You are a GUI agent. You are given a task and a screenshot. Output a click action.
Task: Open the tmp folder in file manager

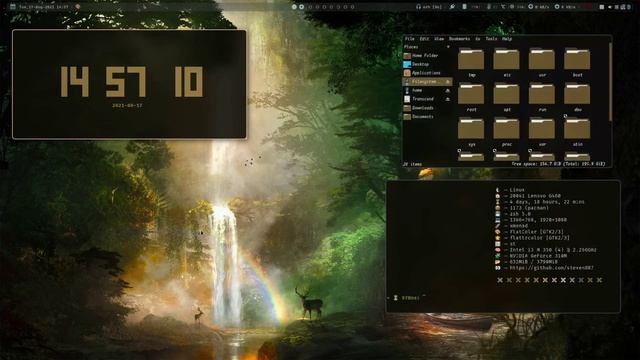click(471, 59)
